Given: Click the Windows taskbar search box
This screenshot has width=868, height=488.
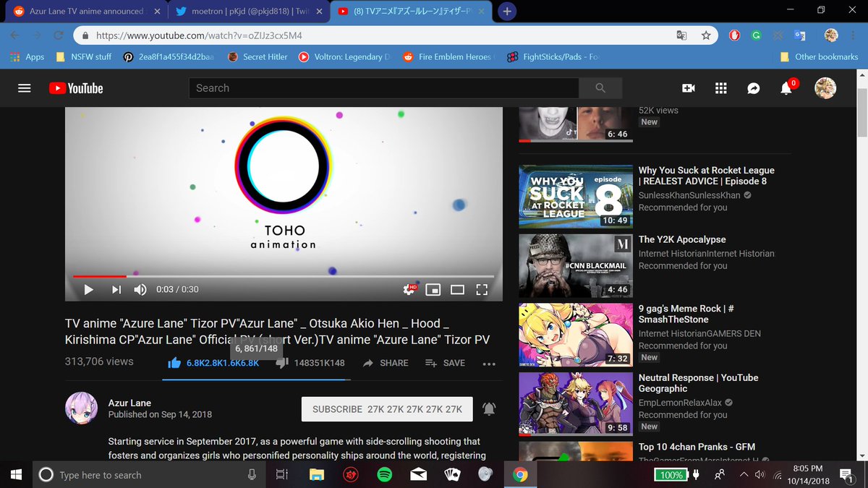Looking at the screenshot, I should [x=149, y=475].
